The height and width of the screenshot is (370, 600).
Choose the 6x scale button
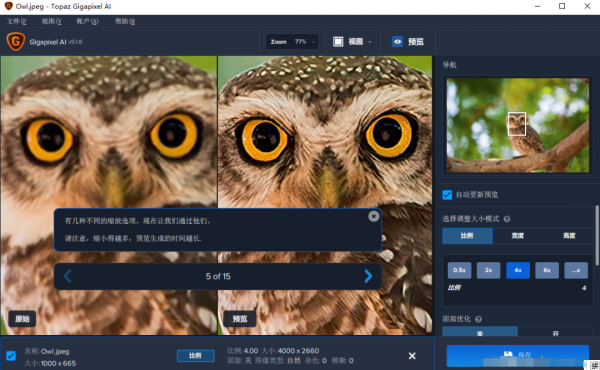click(547, 270)
